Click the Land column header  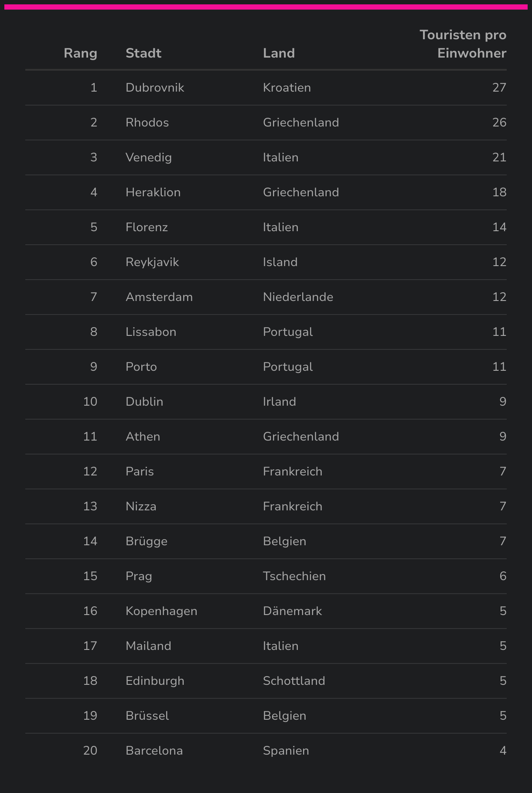(x=279, y=53)
